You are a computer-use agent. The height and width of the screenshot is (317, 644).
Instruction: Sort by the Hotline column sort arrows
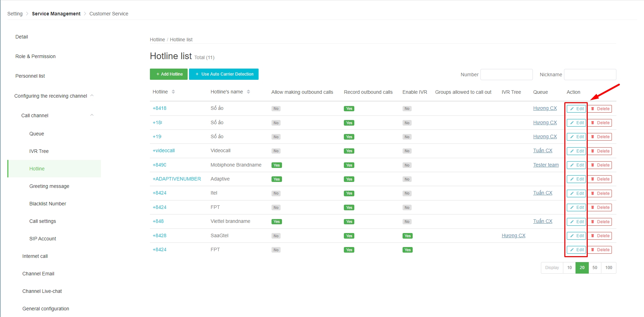pos(173,92)
